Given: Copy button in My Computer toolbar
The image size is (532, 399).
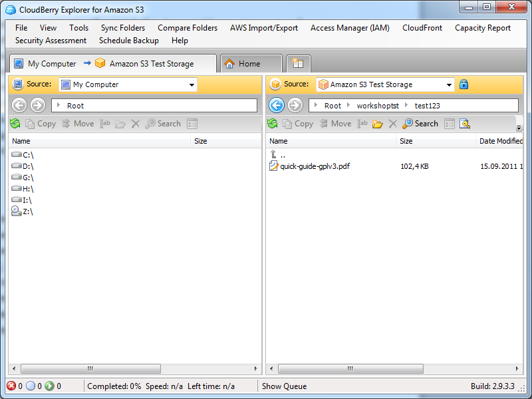Looking at the screenshot, I should pyautogui.click(x=41, y=124).
